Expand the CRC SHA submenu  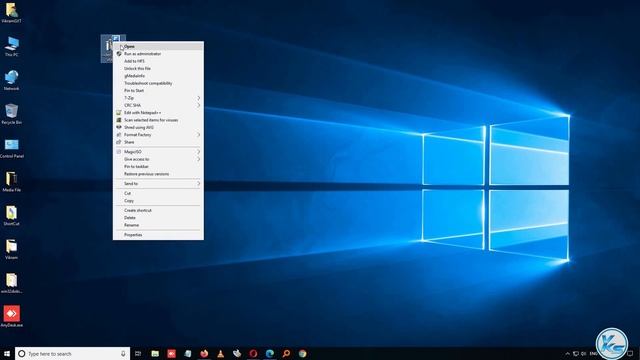click(158, 105)
